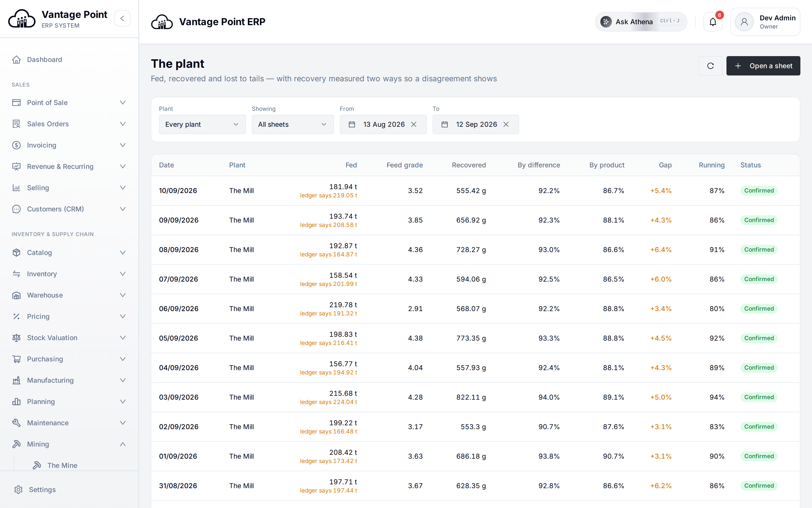Open the Selling sidebar section

69,188
